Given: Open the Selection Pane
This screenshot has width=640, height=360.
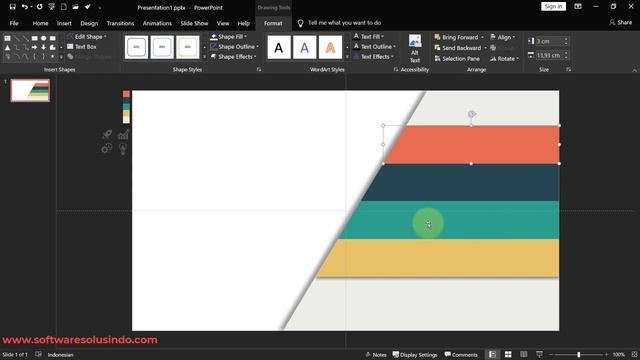Looking at the screenshot, I should tap(457, 59).
